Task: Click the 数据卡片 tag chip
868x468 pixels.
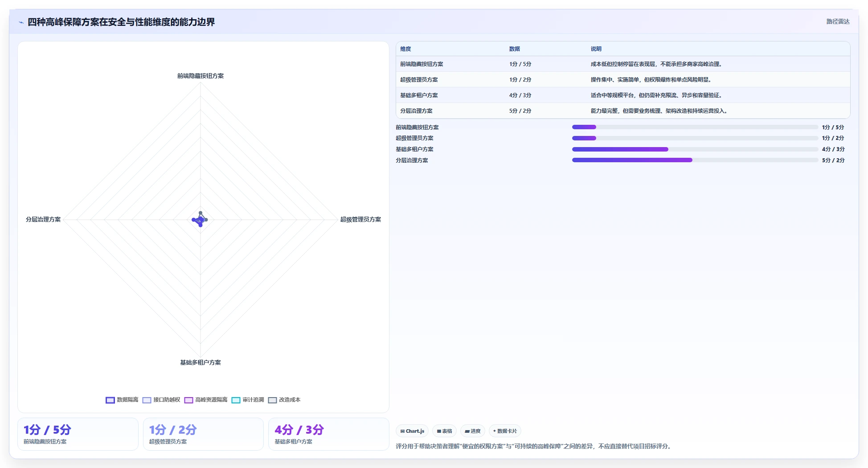Action: [x=505, y=431]
